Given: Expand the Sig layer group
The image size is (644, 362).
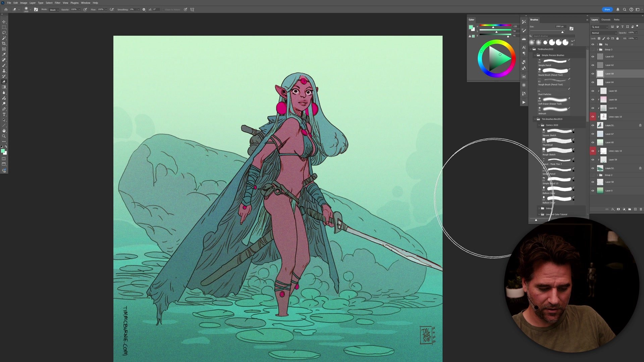Looking at the screenshot, I should point(598,44).
